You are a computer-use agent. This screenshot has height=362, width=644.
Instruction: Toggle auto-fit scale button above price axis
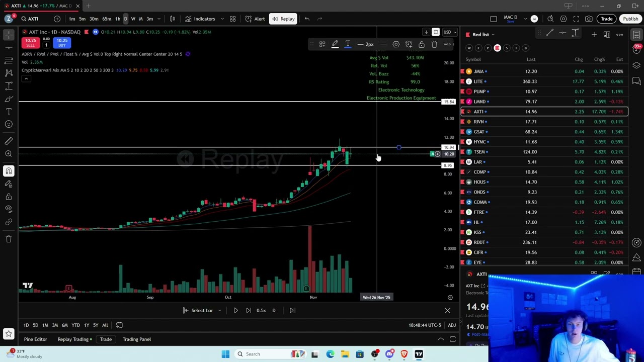[x=436, y=32]
